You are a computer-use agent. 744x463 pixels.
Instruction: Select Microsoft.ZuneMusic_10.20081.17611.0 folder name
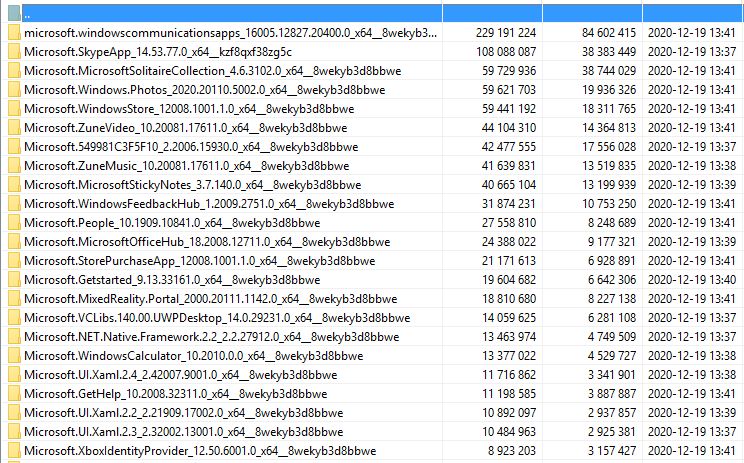click(186, 166)
